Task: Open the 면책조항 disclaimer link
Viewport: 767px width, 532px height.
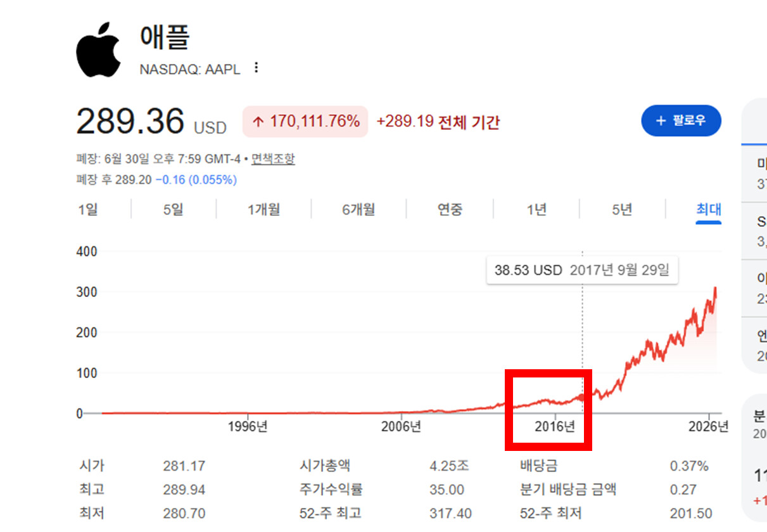Action: click(273, 159)
